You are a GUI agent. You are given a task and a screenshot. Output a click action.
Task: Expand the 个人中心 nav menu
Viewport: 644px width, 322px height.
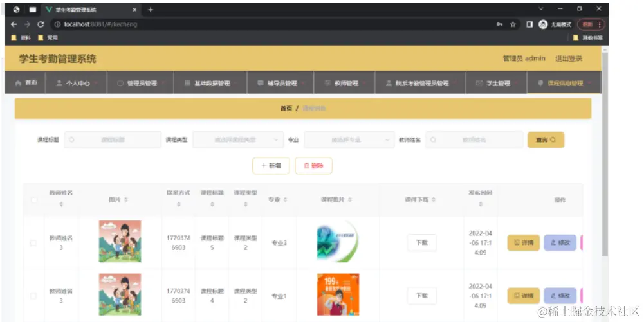tap(77, 83)
